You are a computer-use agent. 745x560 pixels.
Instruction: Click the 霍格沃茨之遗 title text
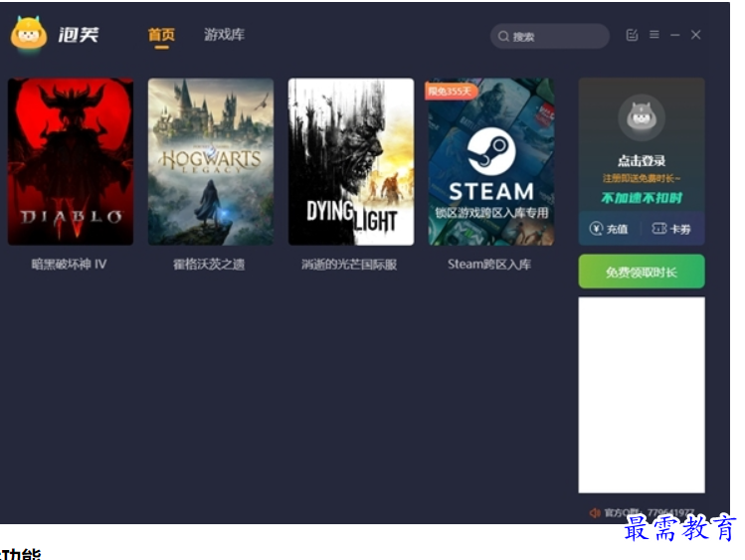tap(209, 265)
